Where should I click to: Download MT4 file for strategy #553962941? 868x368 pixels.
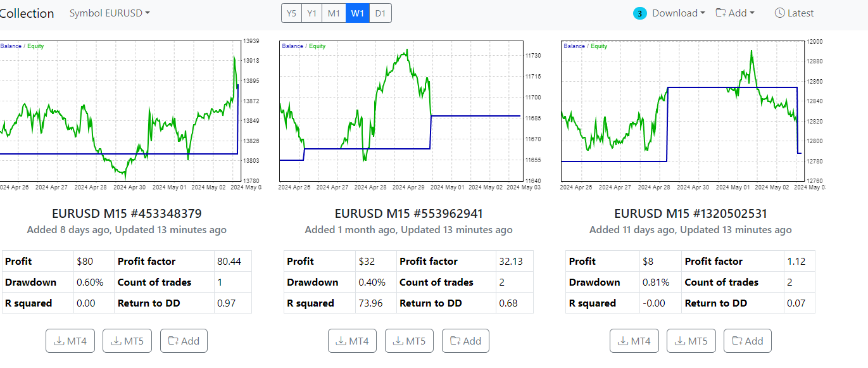pyautogui.click(x=352, y=341)
